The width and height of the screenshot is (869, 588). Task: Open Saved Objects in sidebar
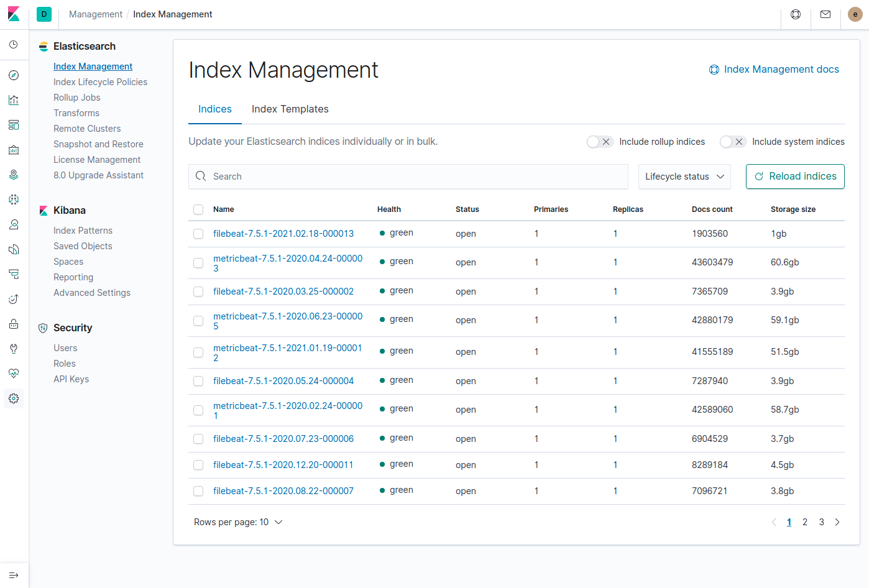[83, 246]
